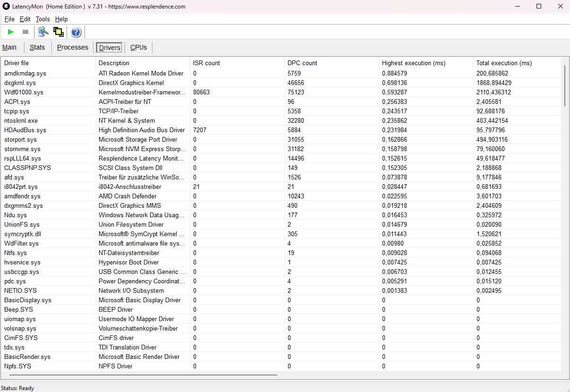Start monitoring with the green play button
570x392 pixels.
click(11, 32)
